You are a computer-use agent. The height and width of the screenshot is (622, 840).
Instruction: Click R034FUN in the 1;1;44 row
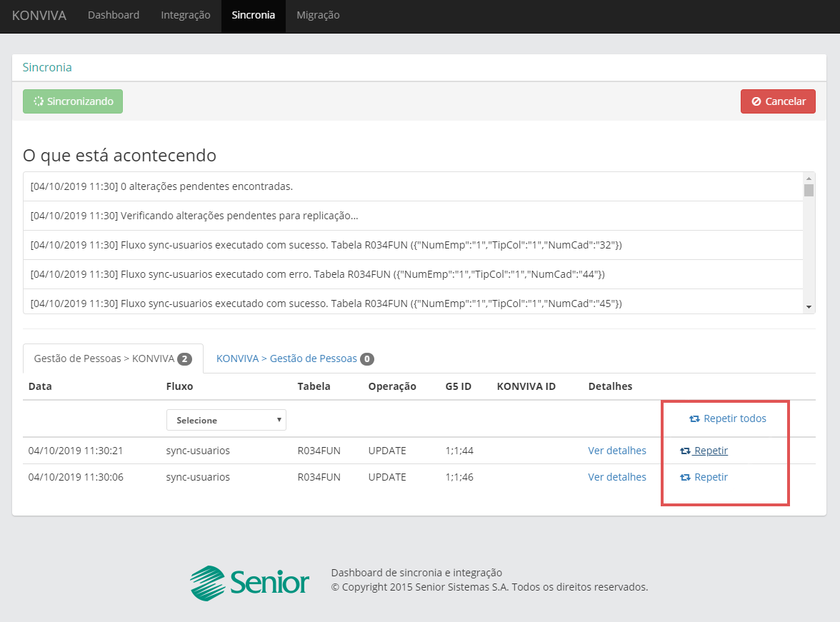pyautogui.click(x=319, y=451)
